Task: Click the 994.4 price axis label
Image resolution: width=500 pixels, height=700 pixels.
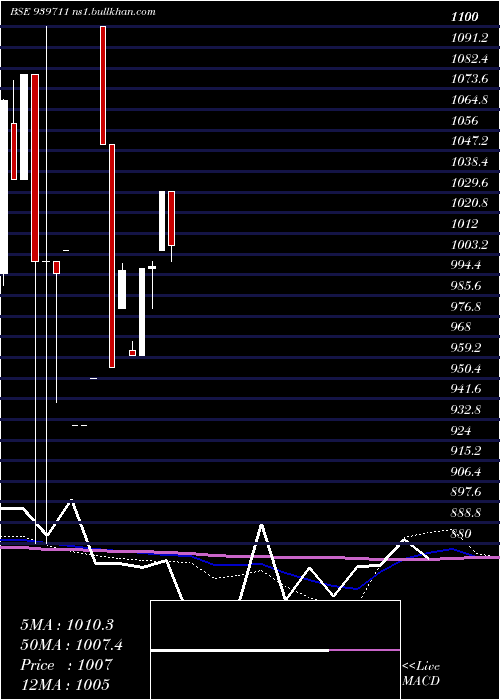Action: 466,265
